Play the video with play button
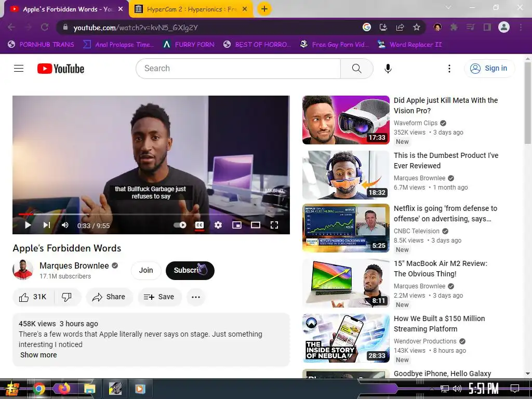Image resolution: width=532 pixels, height=399 pixels. point(28,225)
